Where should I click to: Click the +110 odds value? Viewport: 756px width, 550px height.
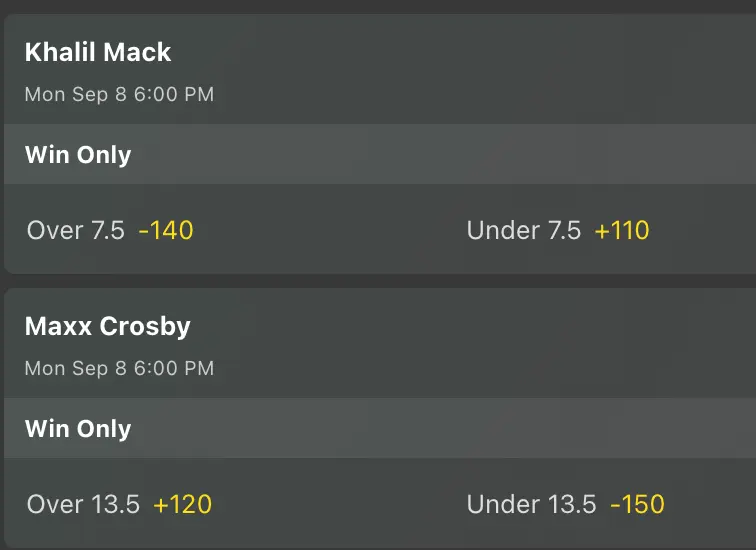coord(622,231)
